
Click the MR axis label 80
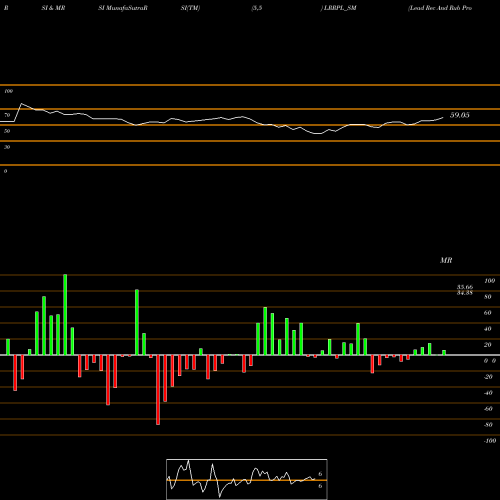click(488, 297)
